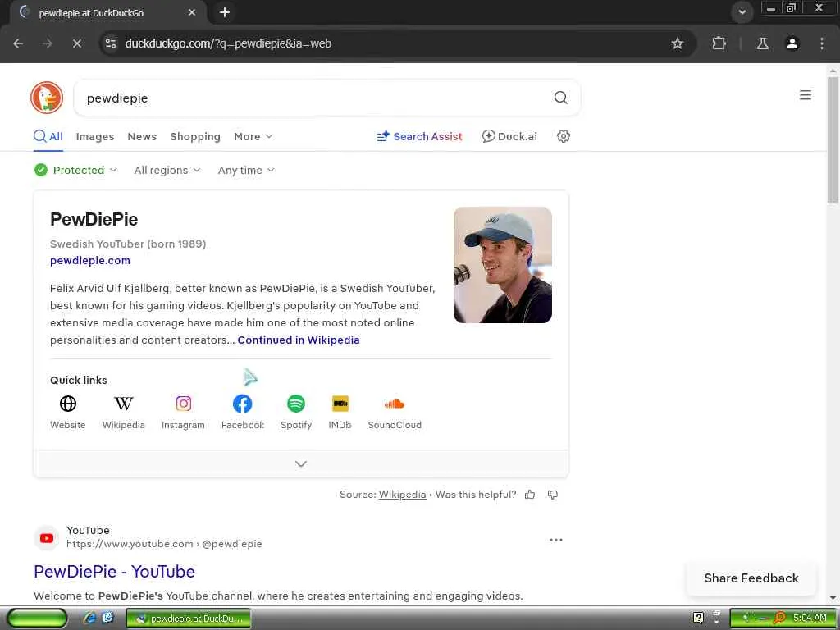This screenshot has width=840, height=630.
Task: Expand the PewDiePie info card chevron
Action: click(x=301, y=464)
